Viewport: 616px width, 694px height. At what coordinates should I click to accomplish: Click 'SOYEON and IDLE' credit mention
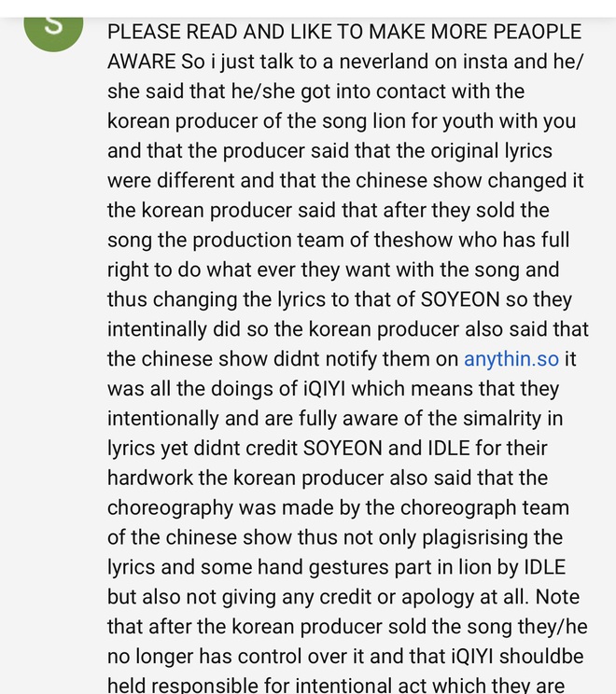point(386,449)
